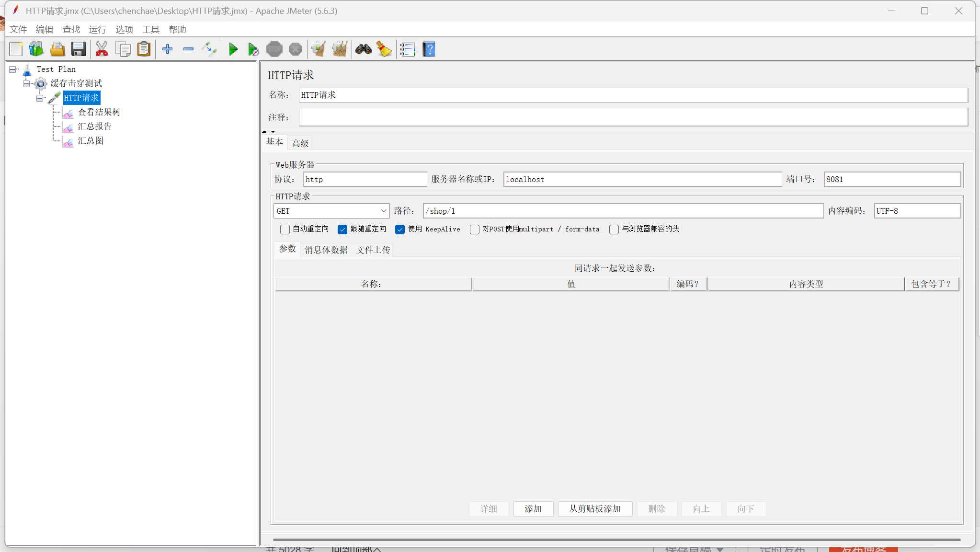Click the 从剪贴板添加 button
This screenshot has height=552, width=980.
(595, 509)
